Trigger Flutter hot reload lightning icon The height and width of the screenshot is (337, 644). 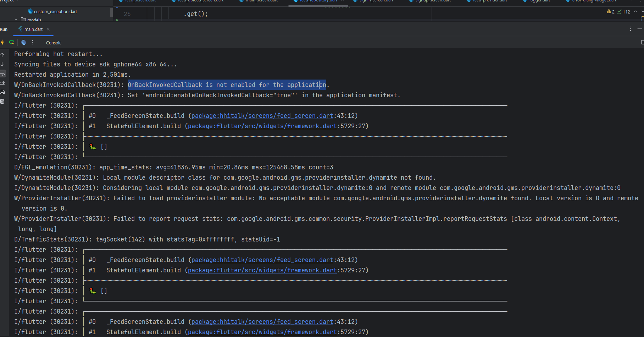point(2,43)
